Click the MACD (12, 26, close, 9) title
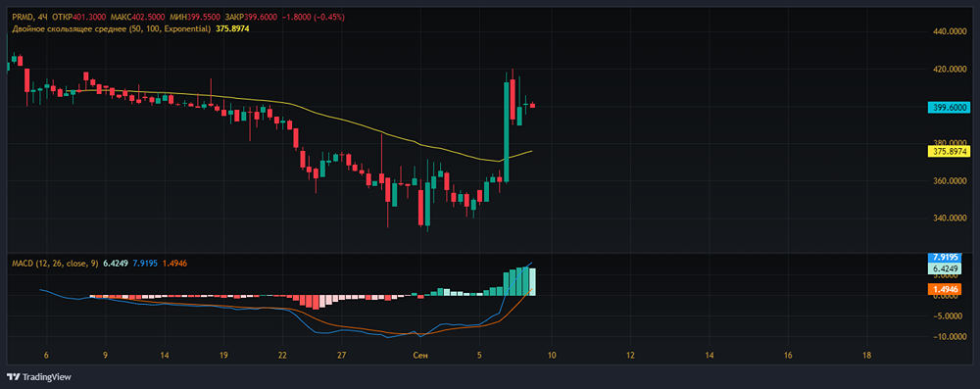This screenshot has height=389, width=980. coord(55,264)
